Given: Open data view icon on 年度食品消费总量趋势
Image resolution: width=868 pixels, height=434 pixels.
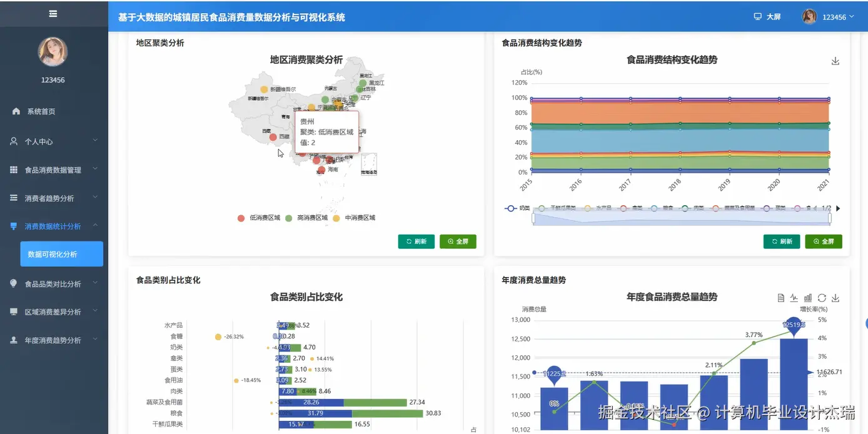Looking at the screenshot, I should click(x=780, y=298).
